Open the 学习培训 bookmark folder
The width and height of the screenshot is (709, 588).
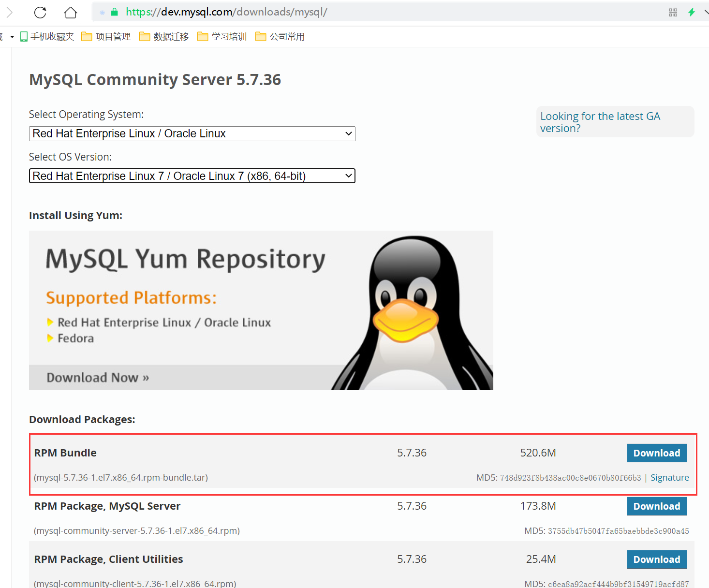[222, 37]
